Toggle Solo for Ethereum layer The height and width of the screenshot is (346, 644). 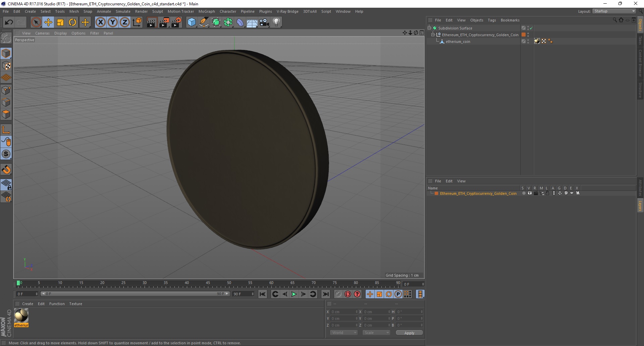[524, 193]
